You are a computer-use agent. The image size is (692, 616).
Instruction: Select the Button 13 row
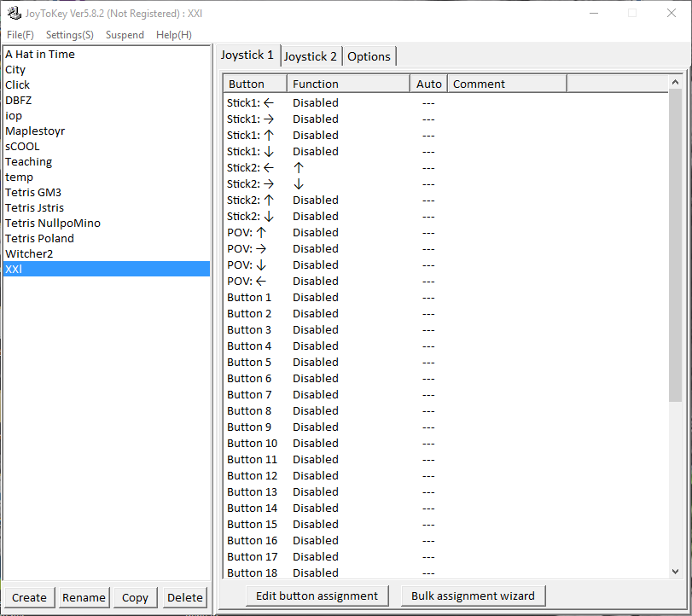[445, 492]
